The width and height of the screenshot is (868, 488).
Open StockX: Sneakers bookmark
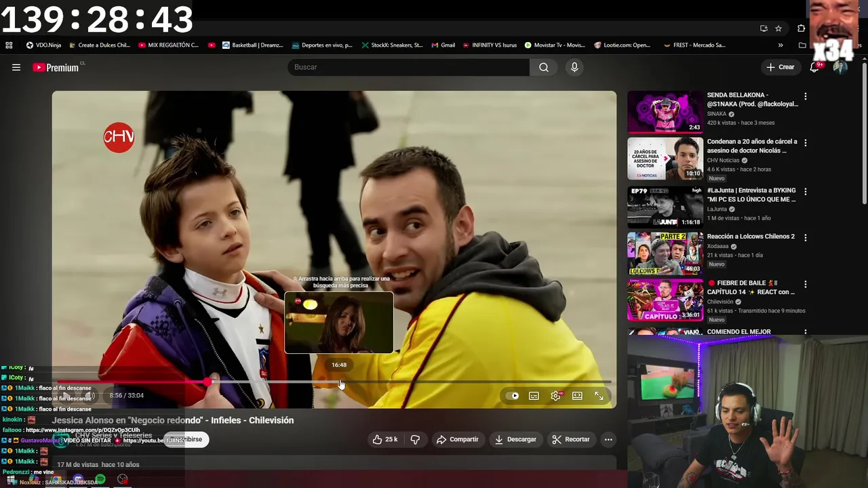(x=392, y=45)
